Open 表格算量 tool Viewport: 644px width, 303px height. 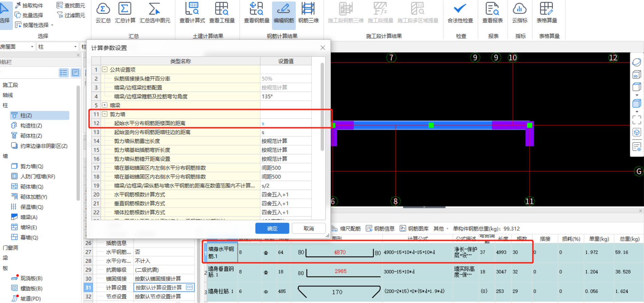[x=547, y=13]
